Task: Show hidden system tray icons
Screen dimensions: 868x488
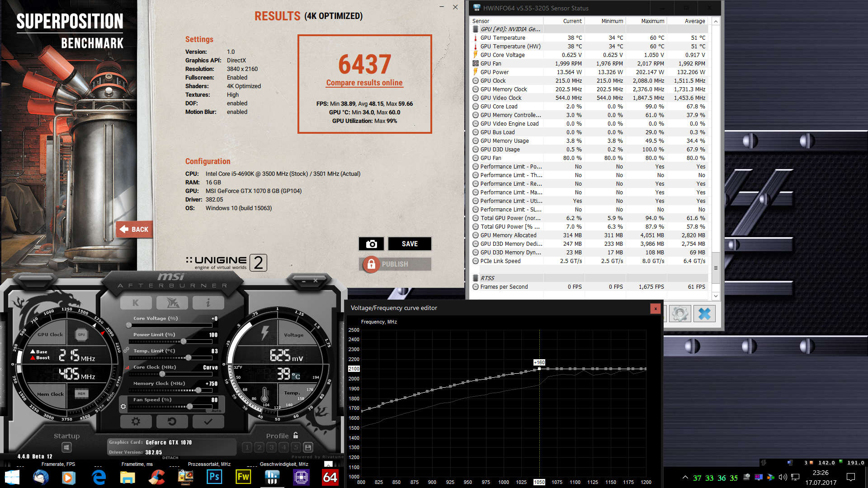Action: pyautogui.click(x=685, y=478)
